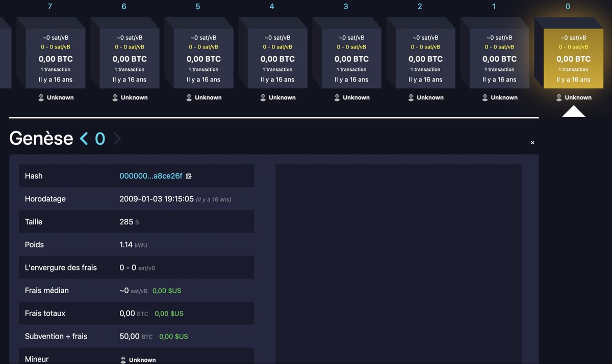The width and height of the screenshot is (612, 364).
Task: Navigate to the previous block using the left chevron
Action: click(x=84, y=138)
